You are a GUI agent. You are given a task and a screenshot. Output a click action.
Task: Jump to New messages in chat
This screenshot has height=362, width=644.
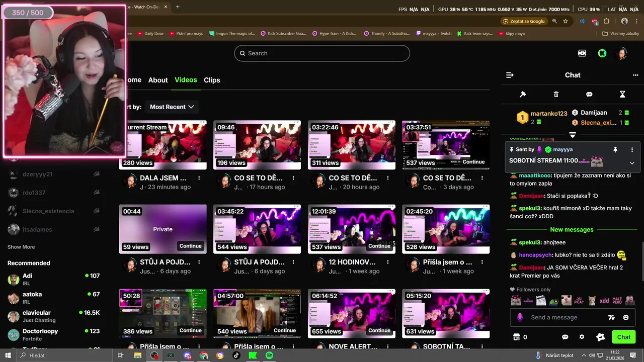(x=572, y=229)
